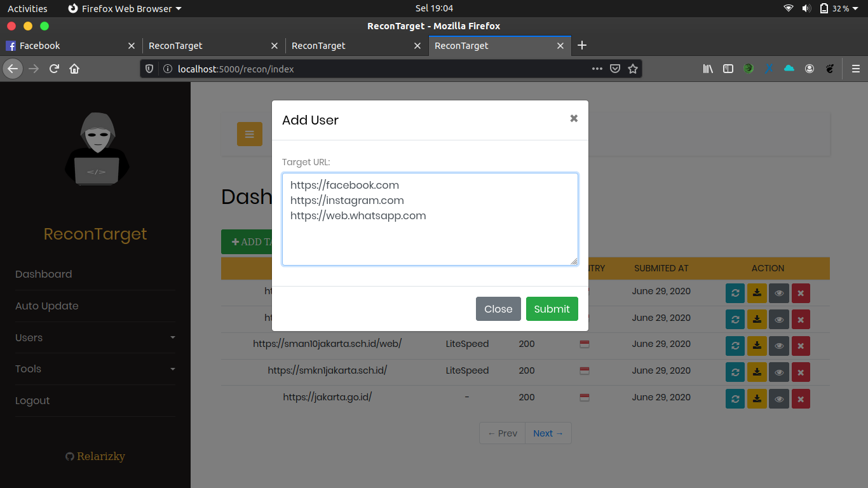The width and height of the screenshot is (868, 488).
Task: Click the battery 32% indicator
Action: coord(834,8)
